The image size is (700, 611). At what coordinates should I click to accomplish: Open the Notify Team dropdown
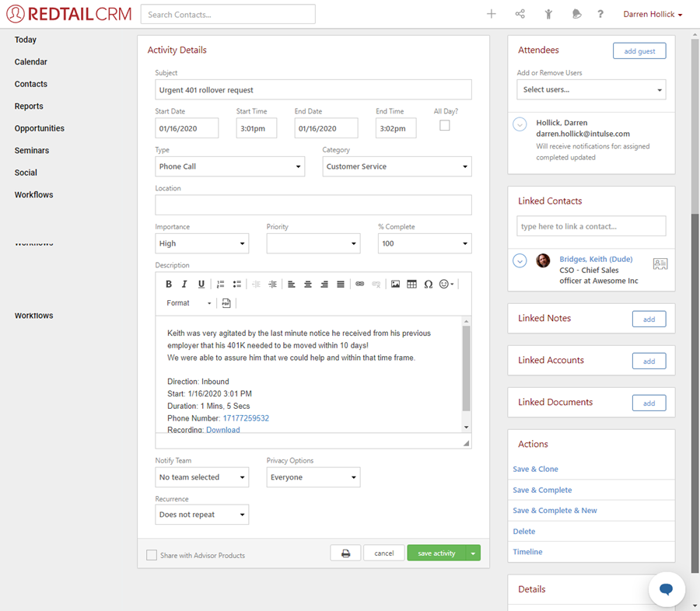(x=201, y=477)
